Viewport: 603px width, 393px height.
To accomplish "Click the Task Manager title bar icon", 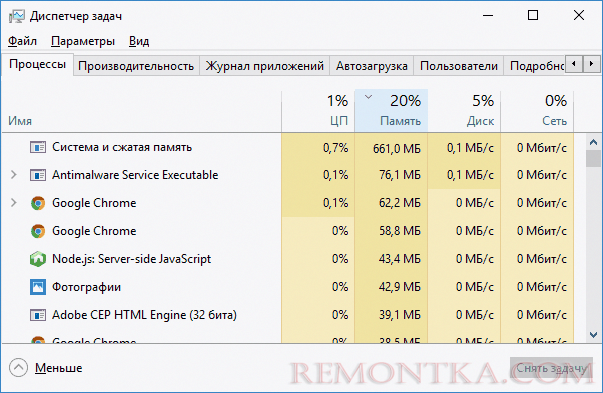I will pos(17,16).
